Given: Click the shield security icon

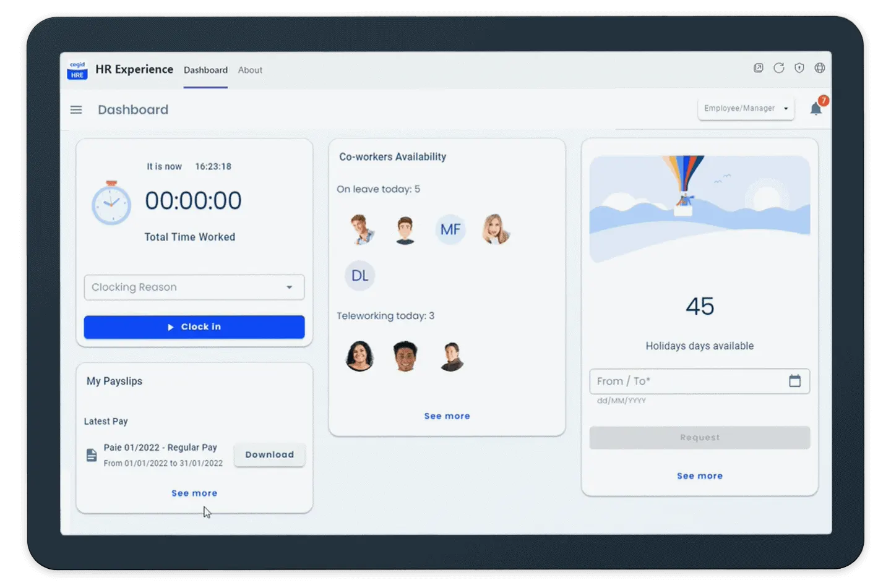Looking at the screenshot, I should 799,69.
